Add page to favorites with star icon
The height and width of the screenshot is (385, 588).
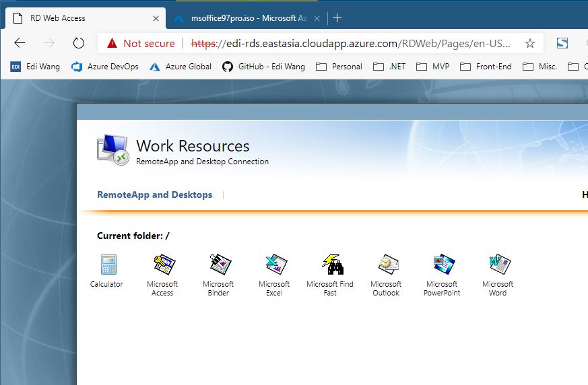coord(530,44)
